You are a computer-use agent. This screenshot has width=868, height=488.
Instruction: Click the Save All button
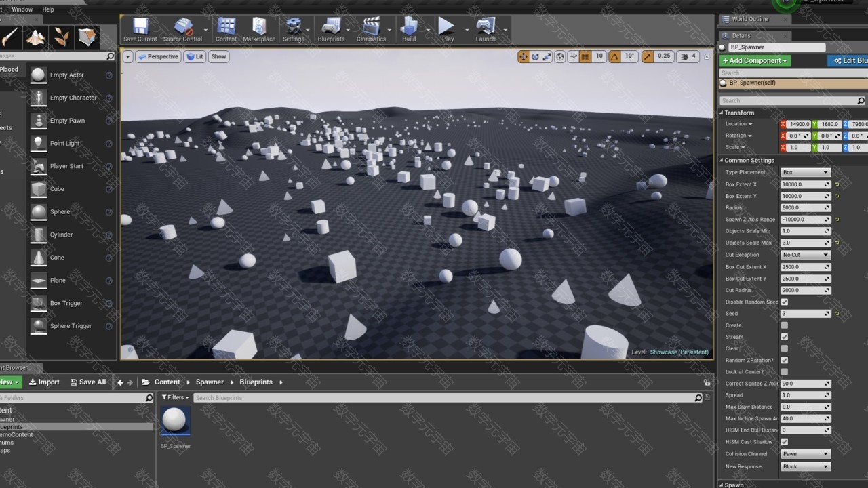coord(87,382)
